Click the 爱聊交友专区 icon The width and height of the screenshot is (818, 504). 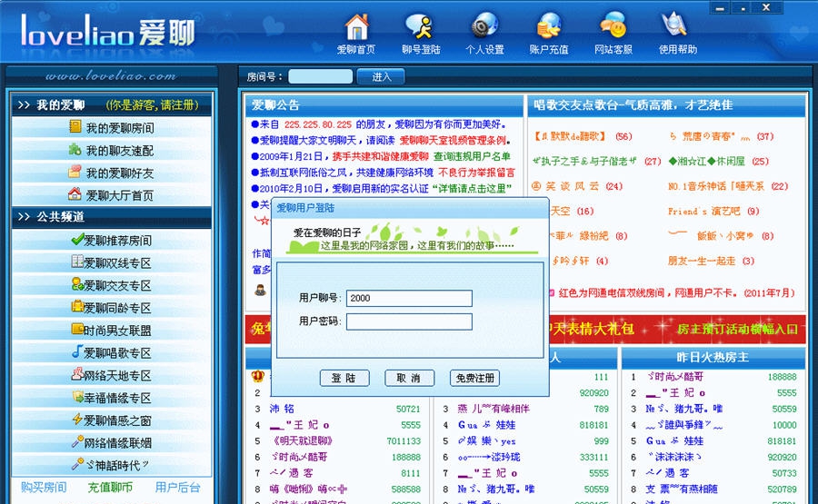point(78,284)
